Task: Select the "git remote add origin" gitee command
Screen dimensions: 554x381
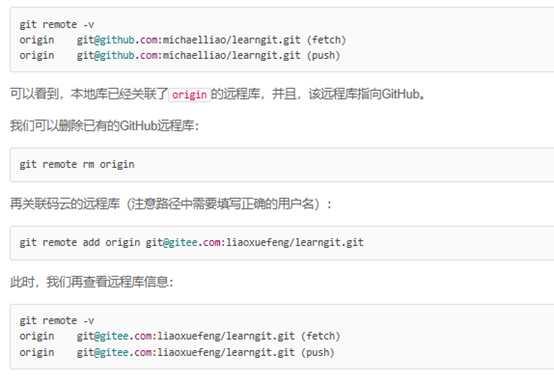Action: 191,242
